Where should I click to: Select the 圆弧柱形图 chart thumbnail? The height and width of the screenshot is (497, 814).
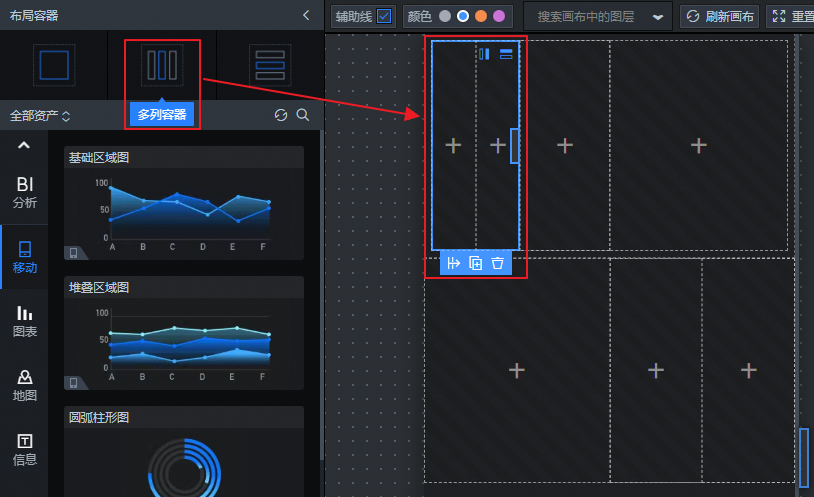coord(184,452)
